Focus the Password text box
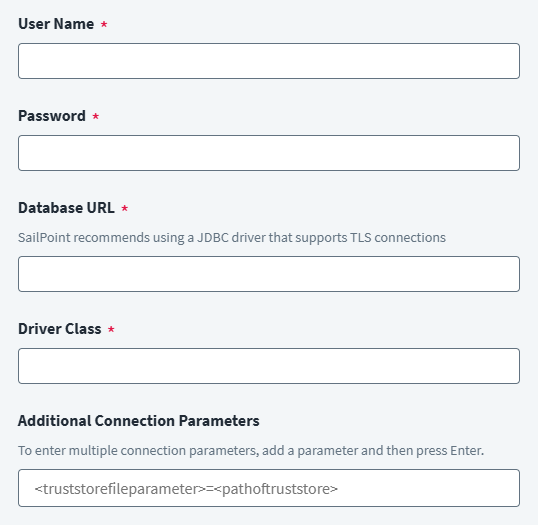538x525 pixels. coord(269,153)
